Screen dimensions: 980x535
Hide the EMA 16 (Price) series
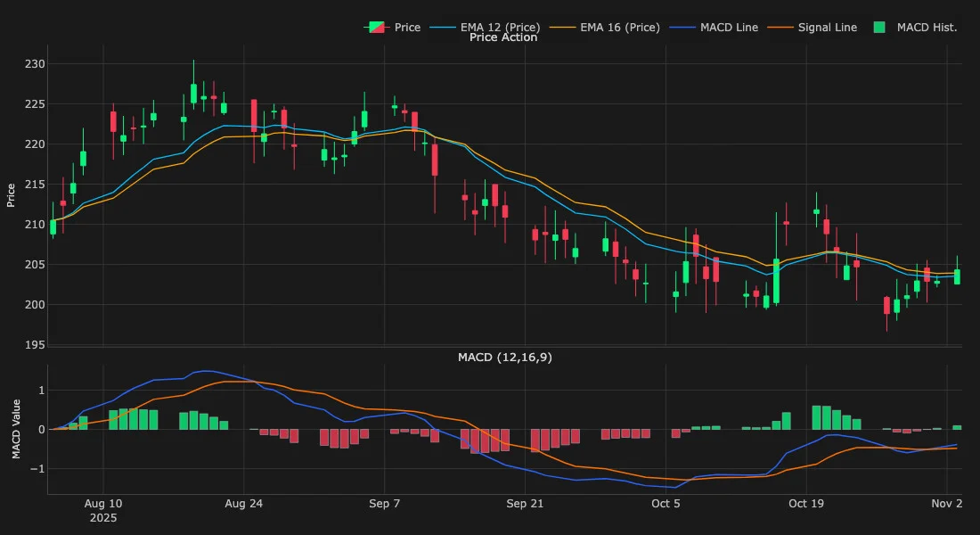(x=605, y=28)
